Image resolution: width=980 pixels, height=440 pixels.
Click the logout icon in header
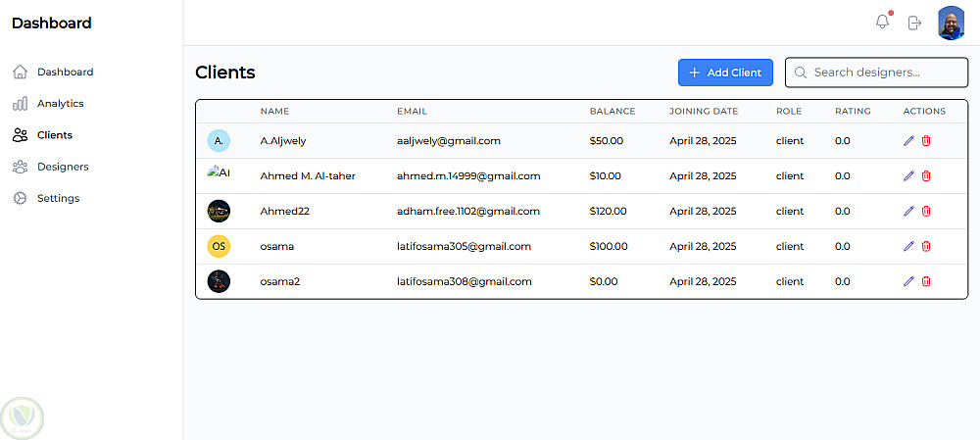914,23
